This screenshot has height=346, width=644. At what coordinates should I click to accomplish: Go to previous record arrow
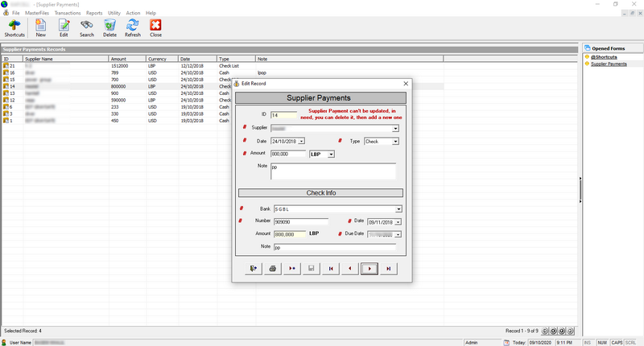pos(350,269)
